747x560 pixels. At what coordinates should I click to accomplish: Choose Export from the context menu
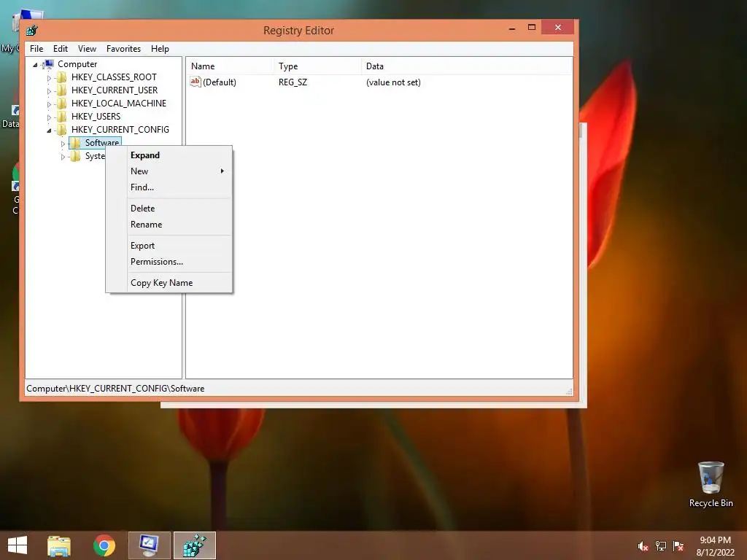(x=169, y=245)
